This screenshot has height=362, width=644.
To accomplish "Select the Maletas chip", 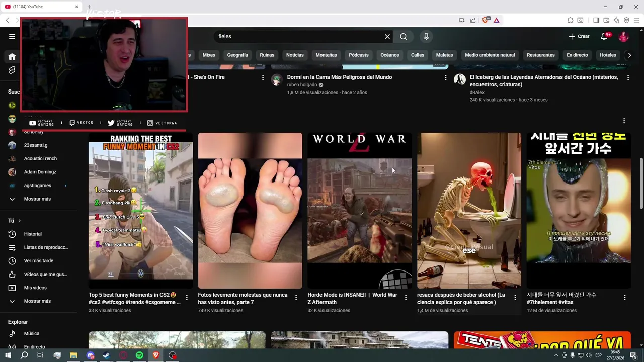I will pyautogui.click(x=445, y=55).
